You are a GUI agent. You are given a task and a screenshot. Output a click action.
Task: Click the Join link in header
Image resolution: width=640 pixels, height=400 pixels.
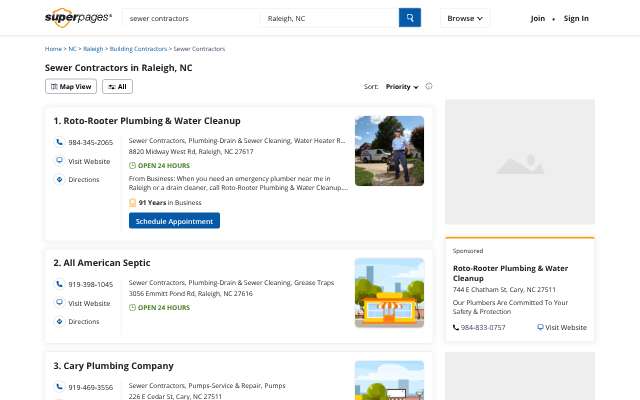pyautogui.click(x=538, y=18)
